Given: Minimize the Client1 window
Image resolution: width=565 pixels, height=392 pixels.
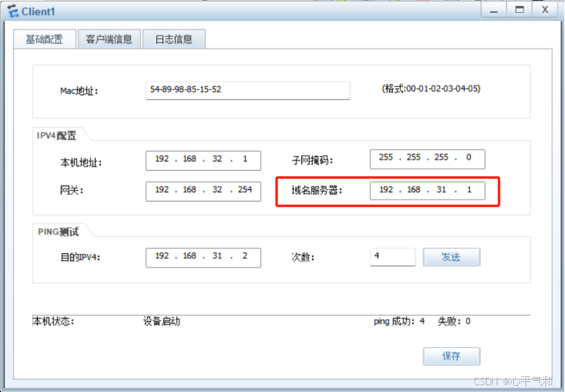Looking at the screenshot, I should 494,10.
